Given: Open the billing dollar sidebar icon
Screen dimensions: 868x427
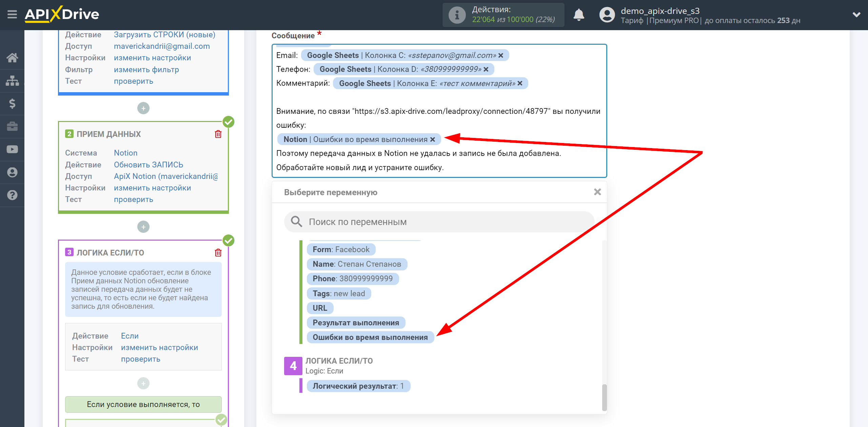Looking at the screenshot, I should point(12,103).
